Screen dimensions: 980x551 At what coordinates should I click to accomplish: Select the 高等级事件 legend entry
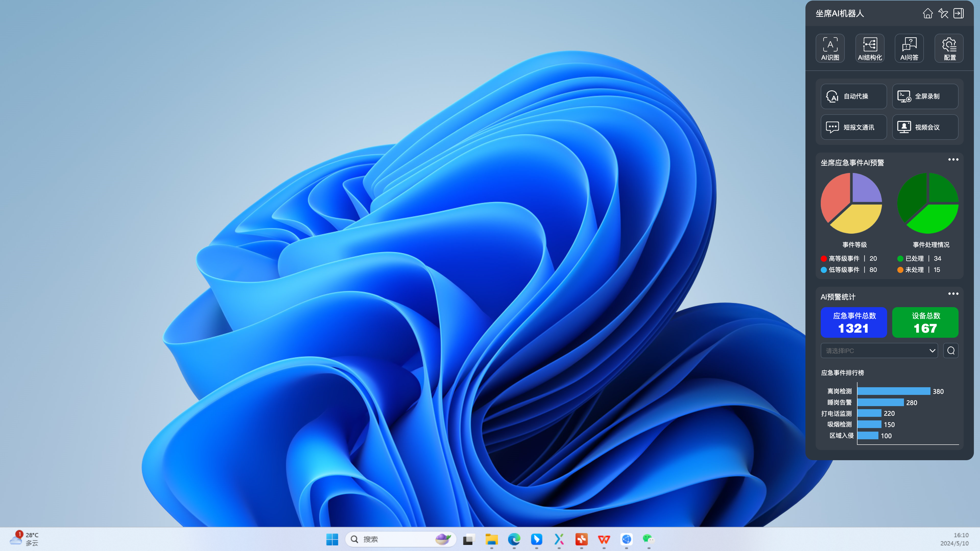[x=849, y=259]
